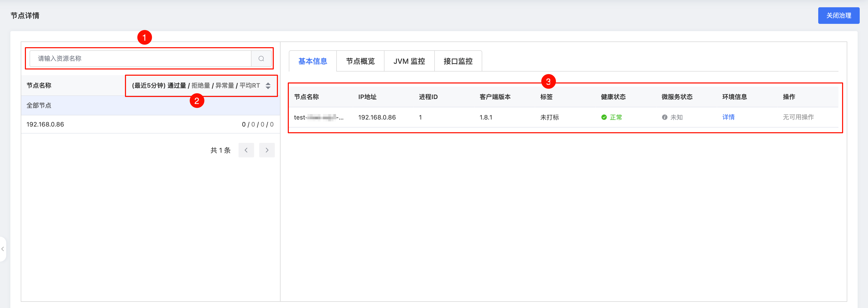Click the green healthy status icon
Image resolution: width=868 pixels, height=308 pixels.
604,117
